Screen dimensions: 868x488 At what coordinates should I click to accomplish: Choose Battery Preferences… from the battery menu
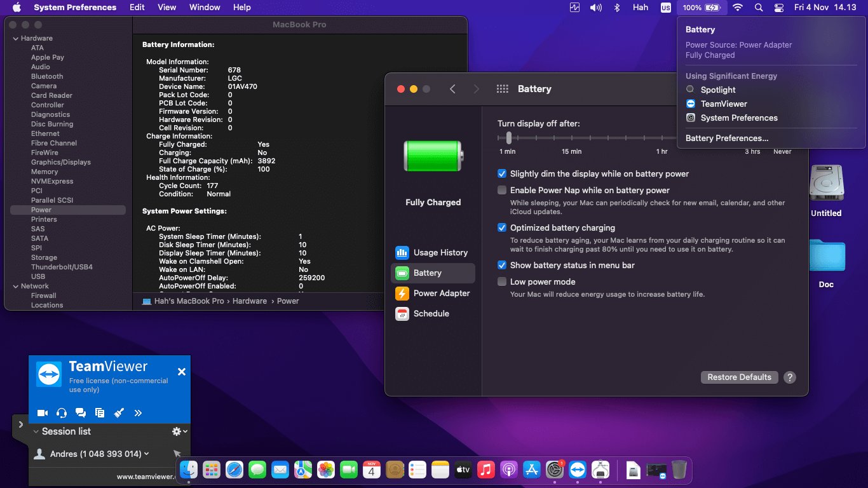pyautogui.click(x=727, y=139)
